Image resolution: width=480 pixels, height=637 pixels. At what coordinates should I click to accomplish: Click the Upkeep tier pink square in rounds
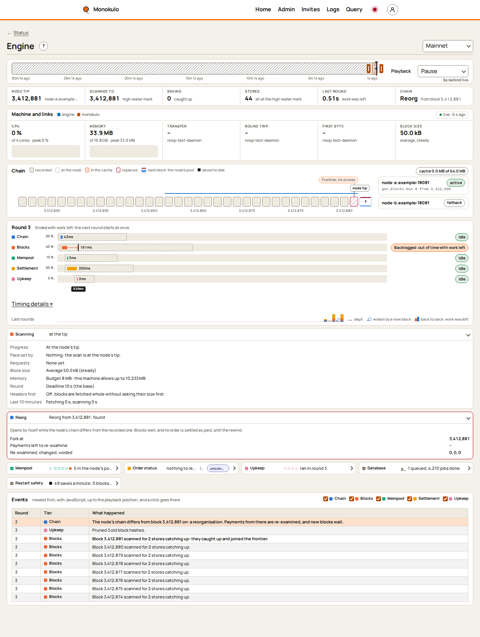[13, 279]
